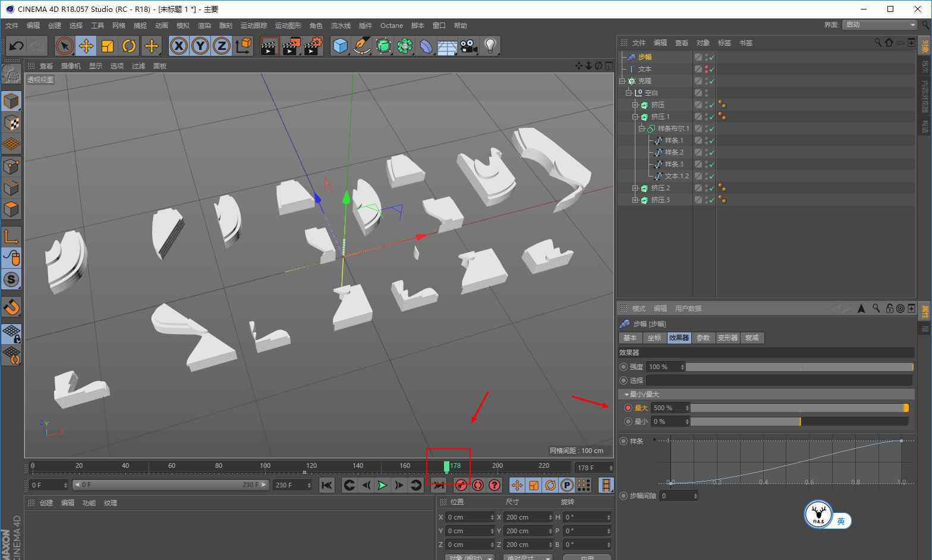Collapse the 克隆 object tree
Screen dimensions: 932x560
point(623,81)
